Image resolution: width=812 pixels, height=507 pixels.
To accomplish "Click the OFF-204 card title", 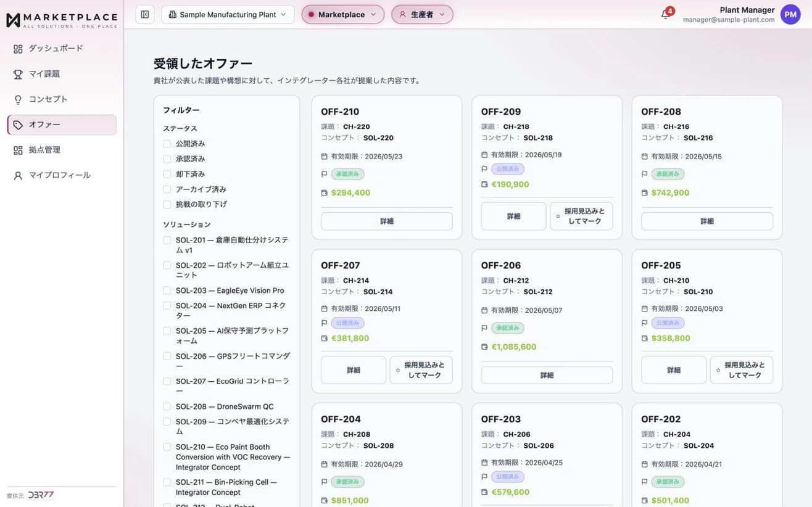I will (341, 419).
